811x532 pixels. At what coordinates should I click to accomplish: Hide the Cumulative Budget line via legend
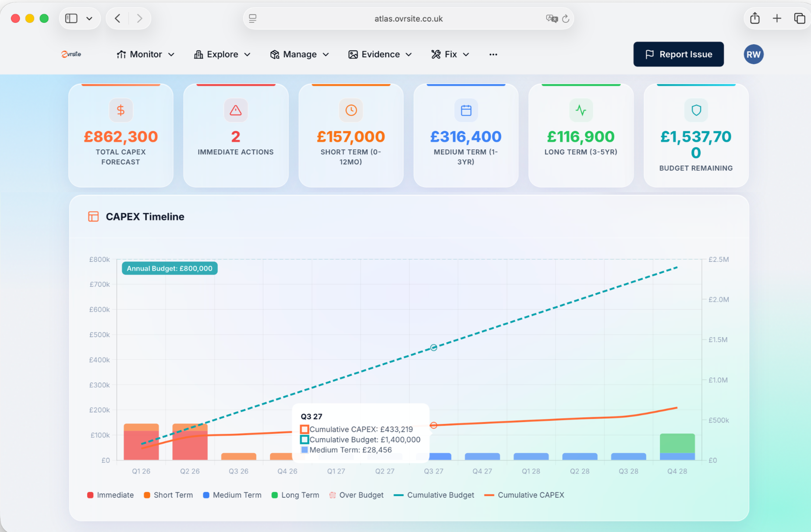[x=433, y=495]
